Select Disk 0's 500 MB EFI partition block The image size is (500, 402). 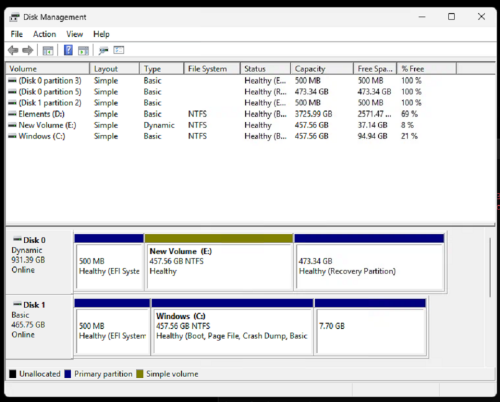[x=109, y=262]
